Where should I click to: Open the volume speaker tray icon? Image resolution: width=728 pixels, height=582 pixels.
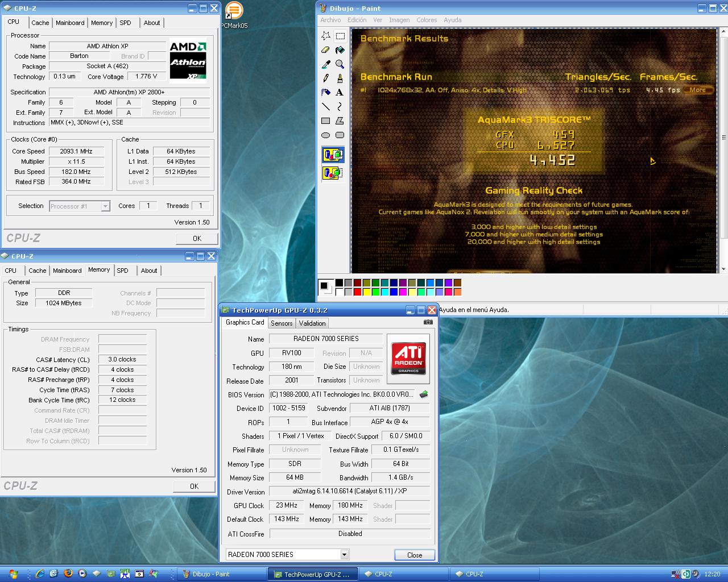[696, 574]
